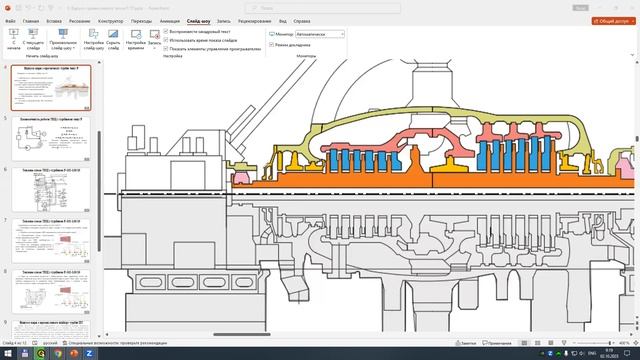Switch to the Вставка tab
Screen dimensions: 640x360
click(54, 21)
